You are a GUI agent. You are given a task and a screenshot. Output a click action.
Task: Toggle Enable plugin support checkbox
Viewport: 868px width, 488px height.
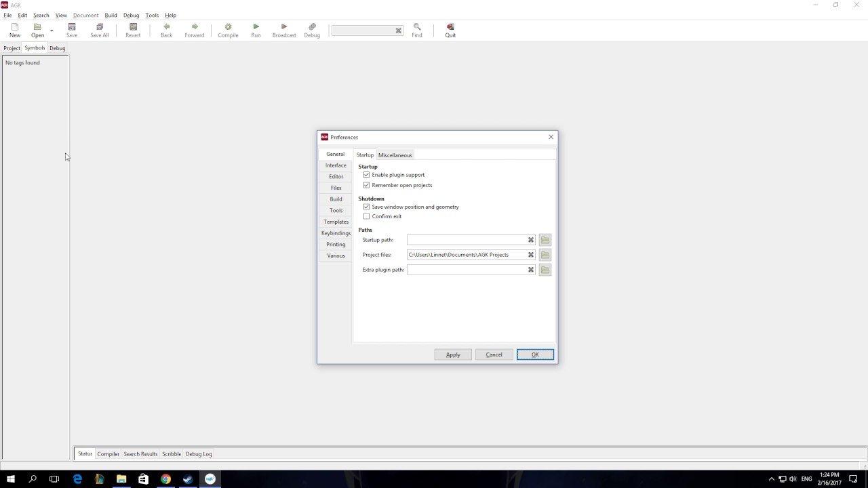367,175
